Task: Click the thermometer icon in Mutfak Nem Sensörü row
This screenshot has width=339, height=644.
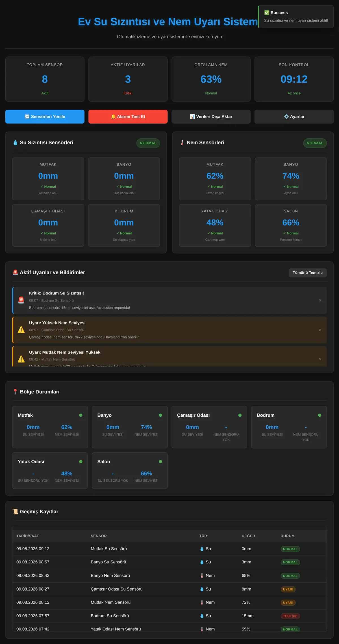Action: point(202,602)
